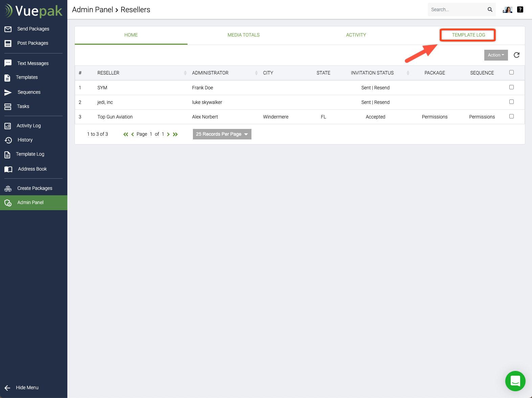The image size is (532, 398).
Task: Open the chat support bubble
Action: tap(515, 381)
